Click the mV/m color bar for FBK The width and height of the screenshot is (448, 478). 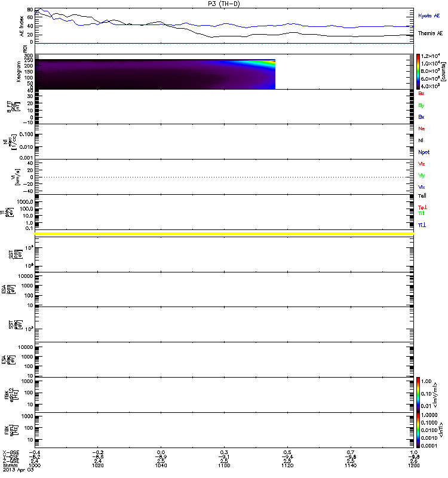(x=418, y=394)
